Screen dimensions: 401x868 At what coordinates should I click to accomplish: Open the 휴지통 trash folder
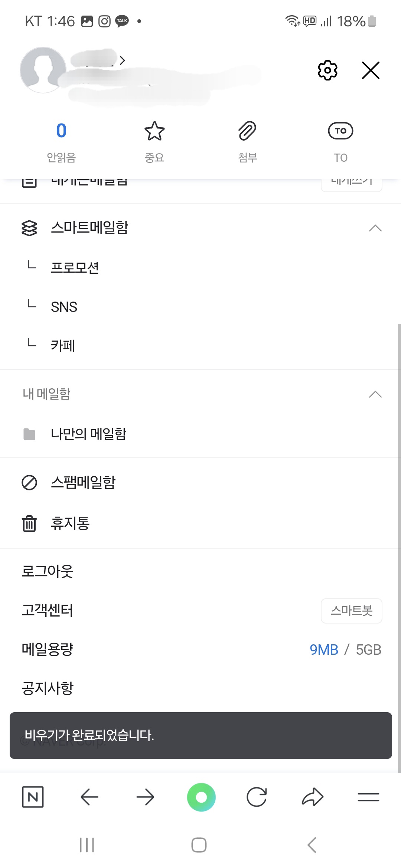tap(70, 523)
